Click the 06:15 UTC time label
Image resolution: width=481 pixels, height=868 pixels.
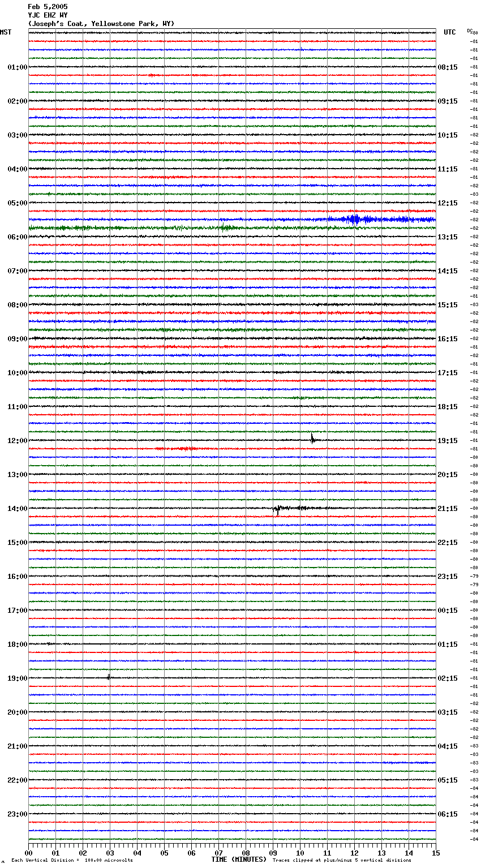coord(448,814)
